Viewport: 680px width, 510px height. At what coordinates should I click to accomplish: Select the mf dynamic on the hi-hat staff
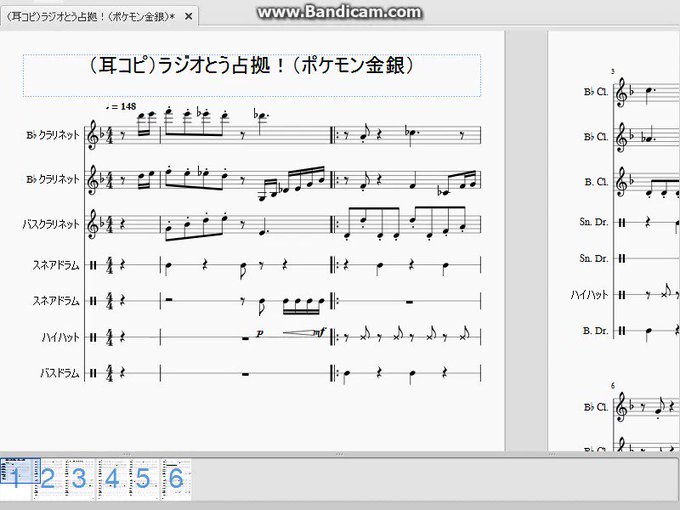(x=320, y=332)
